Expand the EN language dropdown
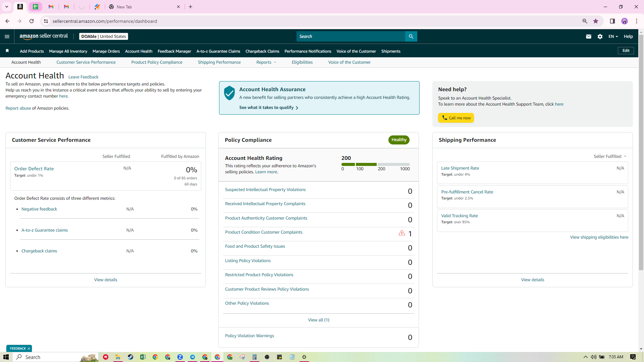 point(613,37)
